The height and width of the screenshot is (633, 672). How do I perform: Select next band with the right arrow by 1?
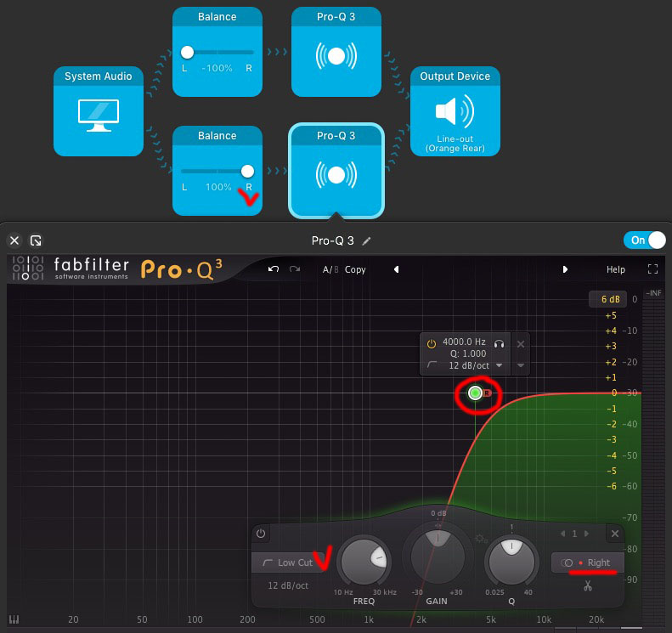tap(587, 534)
